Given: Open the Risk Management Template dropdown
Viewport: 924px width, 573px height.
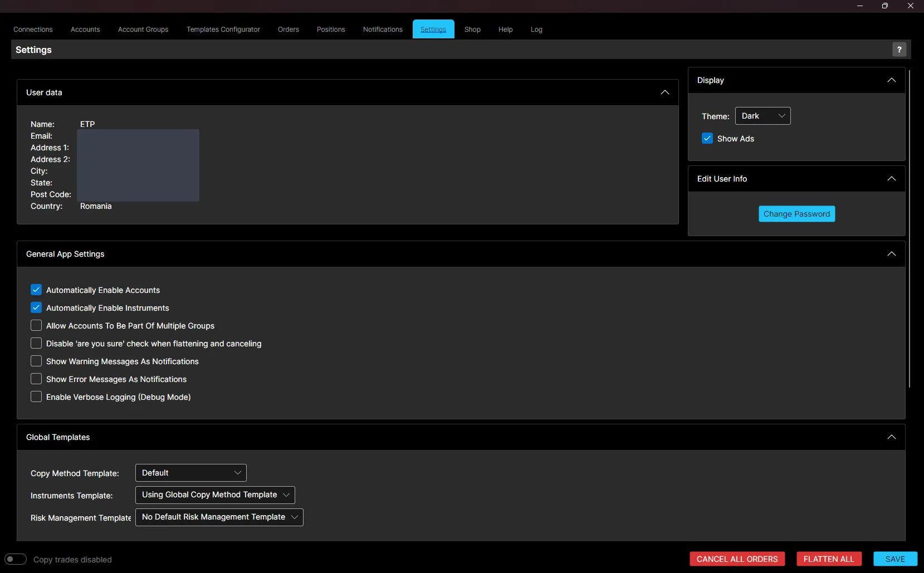Looking at the screenshot, I should click(219, 517).
